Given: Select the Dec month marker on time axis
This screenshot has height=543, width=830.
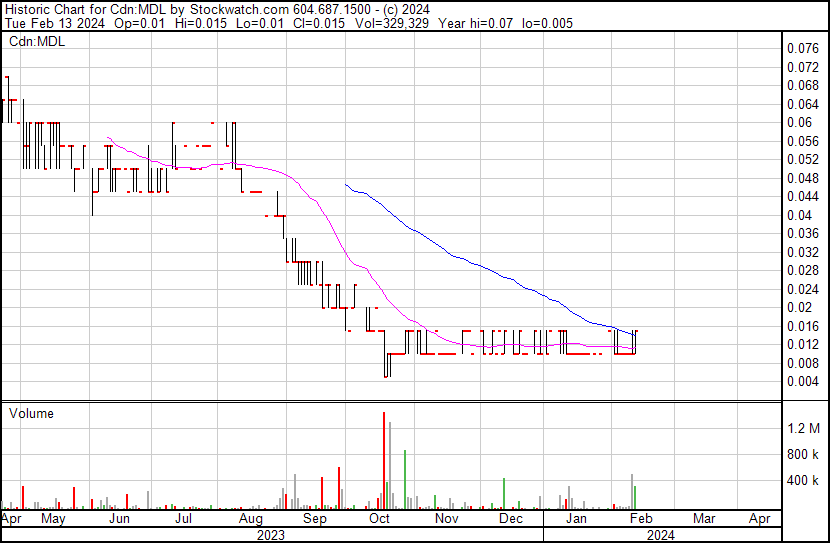Looking at the screenshot, I should 510,519.
